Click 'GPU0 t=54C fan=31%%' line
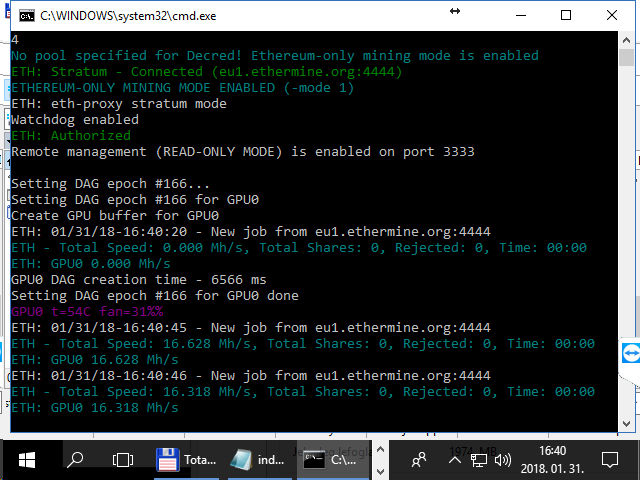Image resolution: width=640 pixels, height=480 pixels. 87,311
